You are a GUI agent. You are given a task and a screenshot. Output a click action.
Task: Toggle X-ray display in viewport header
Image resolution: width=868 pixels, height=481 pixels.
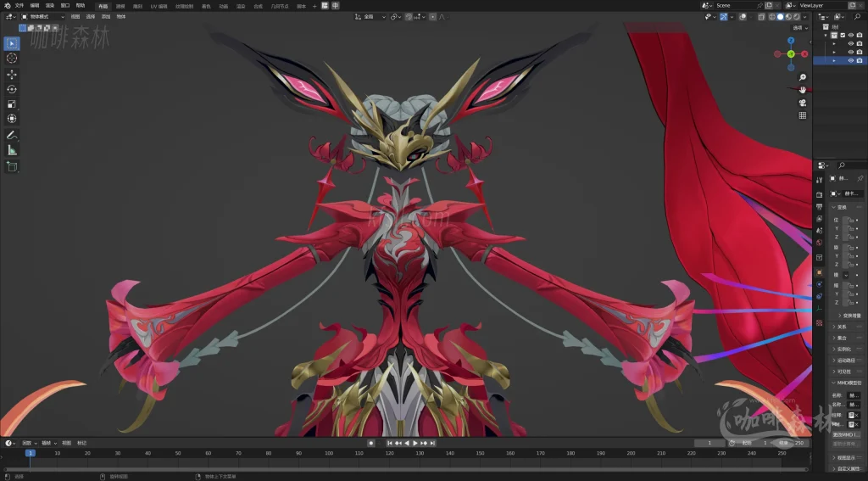coord(761,17)
